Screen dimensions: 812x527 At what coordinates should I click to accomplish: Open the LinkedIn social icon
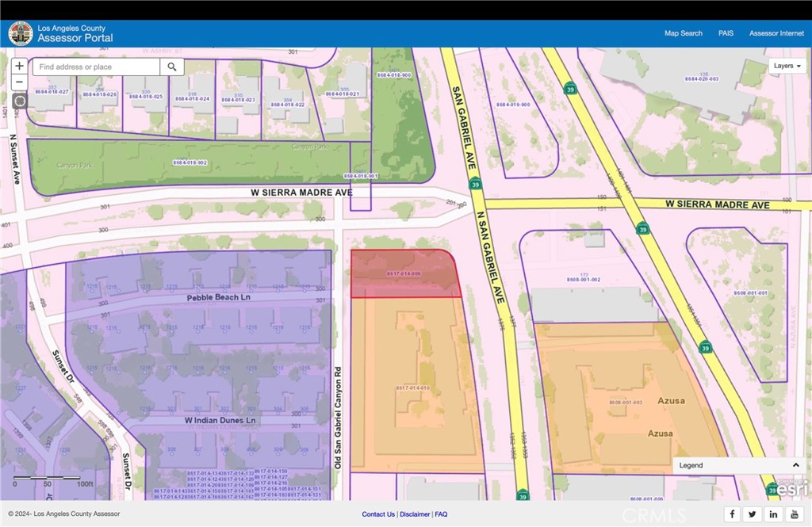pyautogui.click(x=774, y=514)
